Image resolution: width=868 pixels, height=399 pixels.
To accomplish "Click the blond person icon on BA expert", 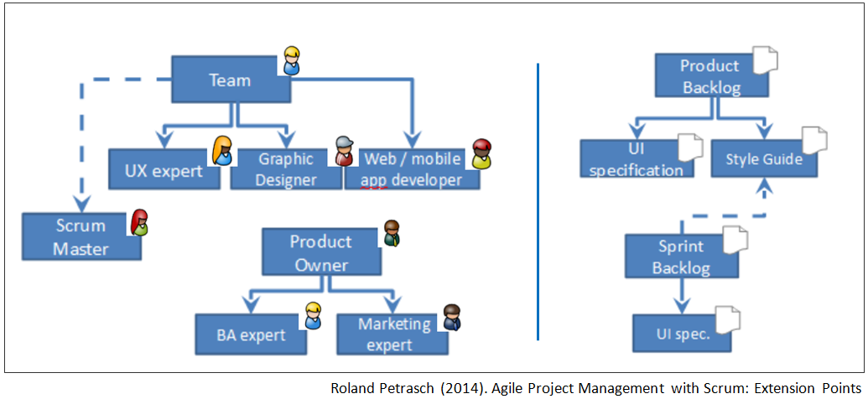I will point(313,316).
